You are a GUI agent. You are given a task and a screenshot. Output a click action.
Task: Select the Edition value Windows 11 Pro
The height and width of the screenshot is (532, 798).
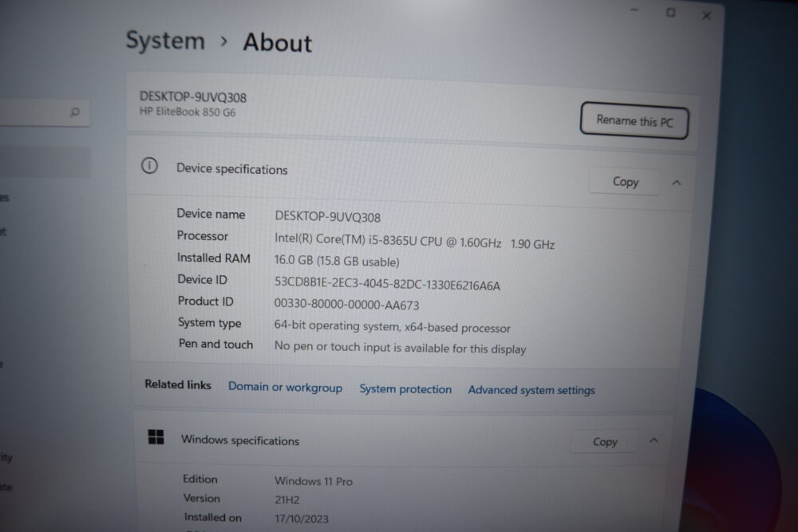pyautogui.click(x=314, y=481)
